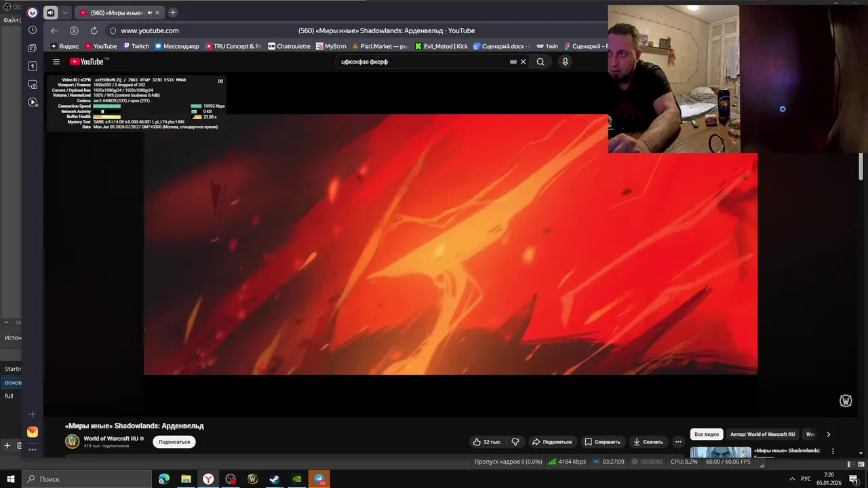Open the Twitch bookmark

point(136,46)
